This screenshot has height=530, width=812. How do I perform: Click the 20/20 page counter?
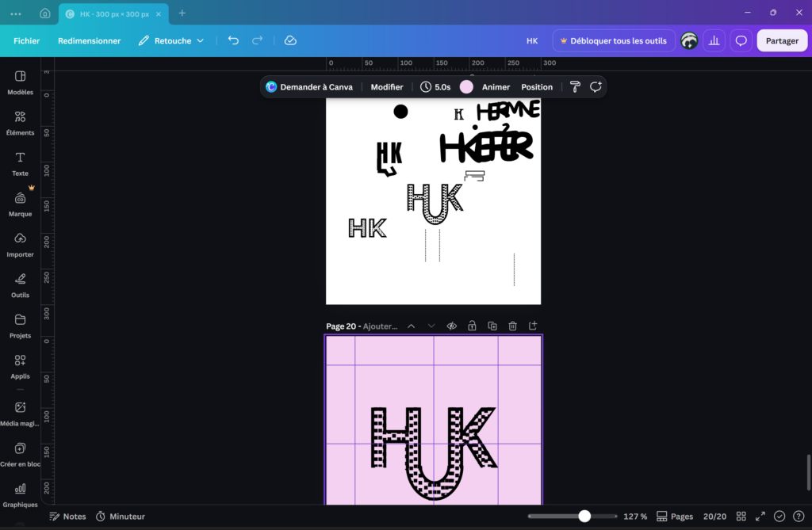coord(714,517)
